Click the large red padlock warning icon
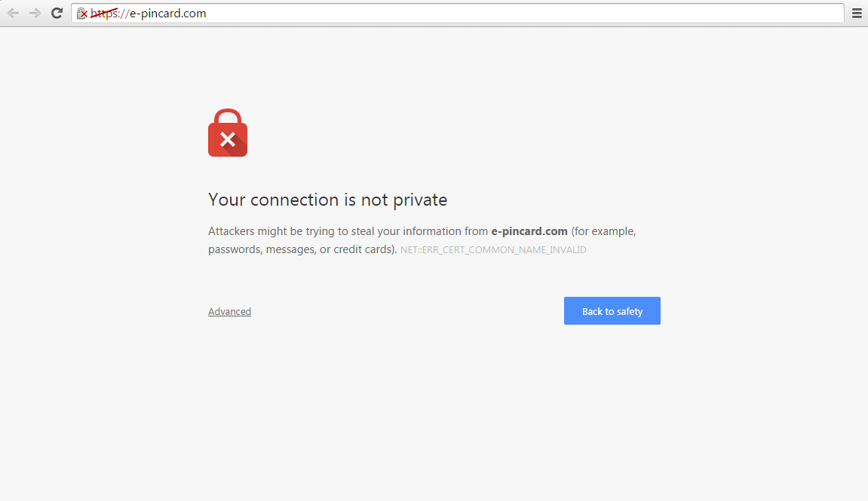The width and height of the screenshot is (868, 501). coord(228,133)
